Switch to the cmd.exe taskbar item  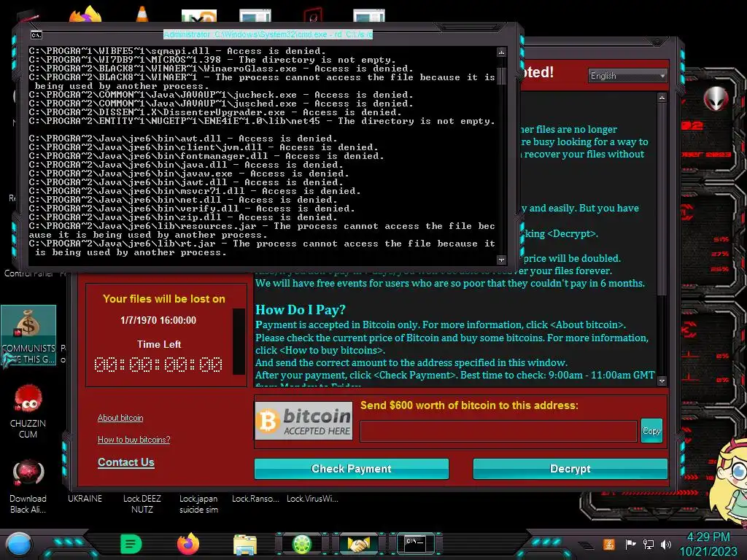(x=415, y=542)
